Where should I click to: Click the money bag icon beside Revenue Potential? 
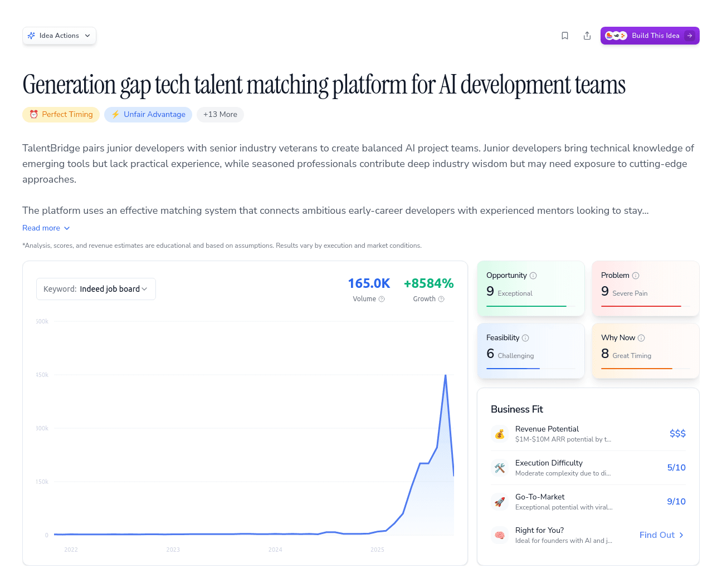[x=500, y=434]
